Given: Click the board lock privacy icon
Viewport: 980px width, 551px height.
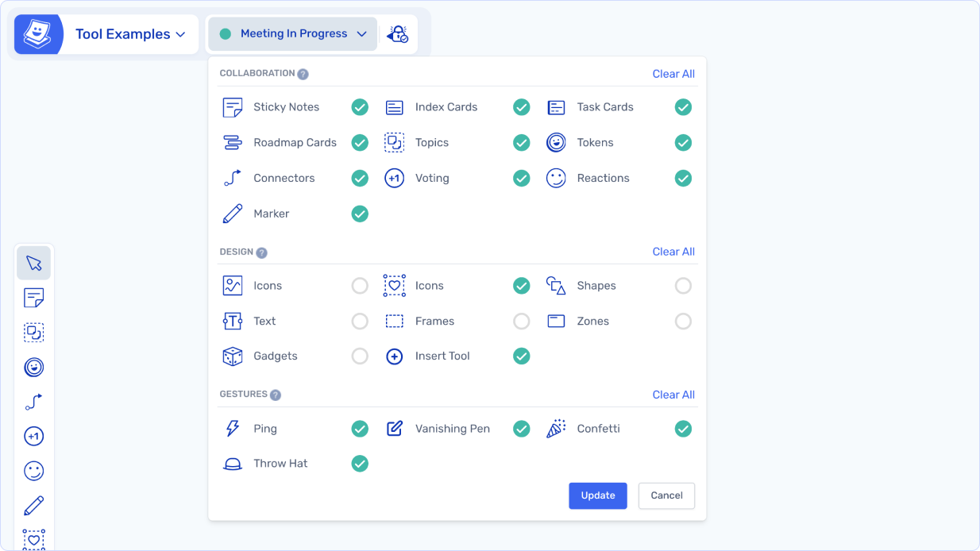Looking at the screenshot, I should point(397,34).
